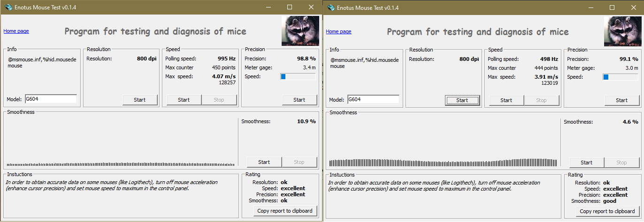This screenshot has width=644, height=222.
Task: Click 123019 counter value
Action: click(x=550, y=83)
